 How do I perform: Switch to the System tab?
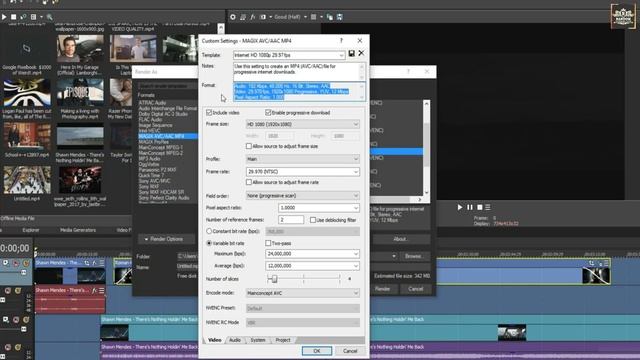pyautogui.click(x=258, y=340)
